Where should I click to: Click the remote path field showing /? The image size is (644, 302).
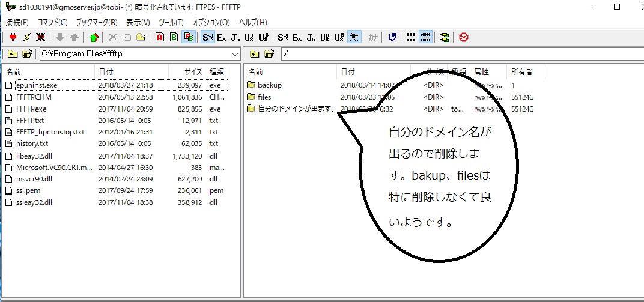(x=463, y=54)
